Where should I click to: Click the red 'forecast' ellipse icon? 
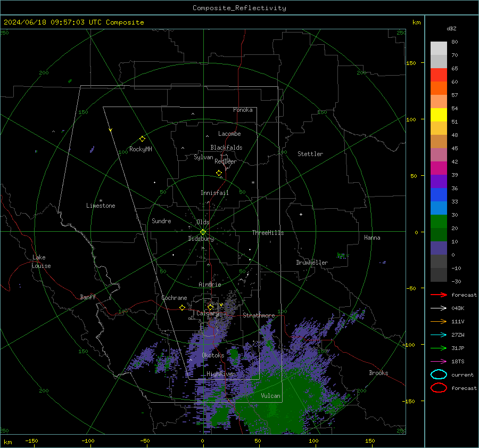(x=439, y=388)
